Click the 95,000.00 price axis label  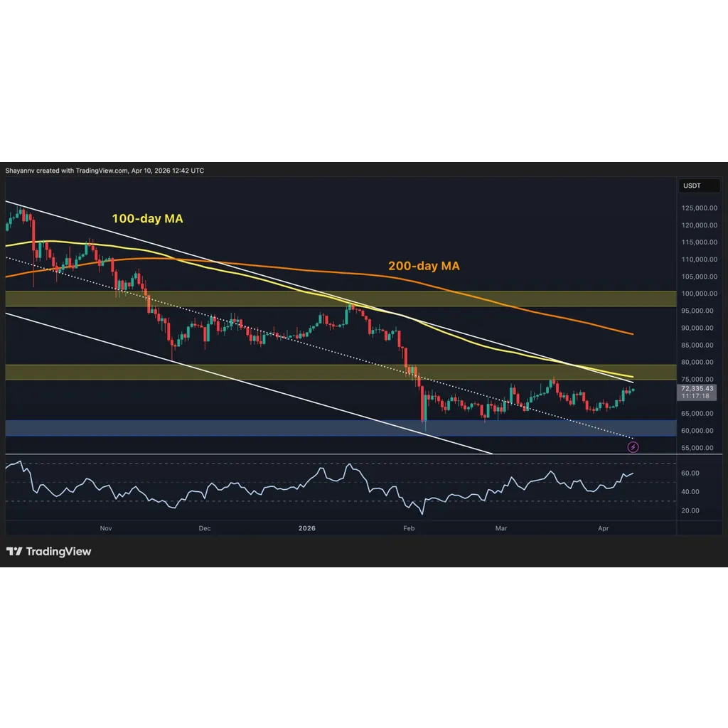(x=697, y=311)
